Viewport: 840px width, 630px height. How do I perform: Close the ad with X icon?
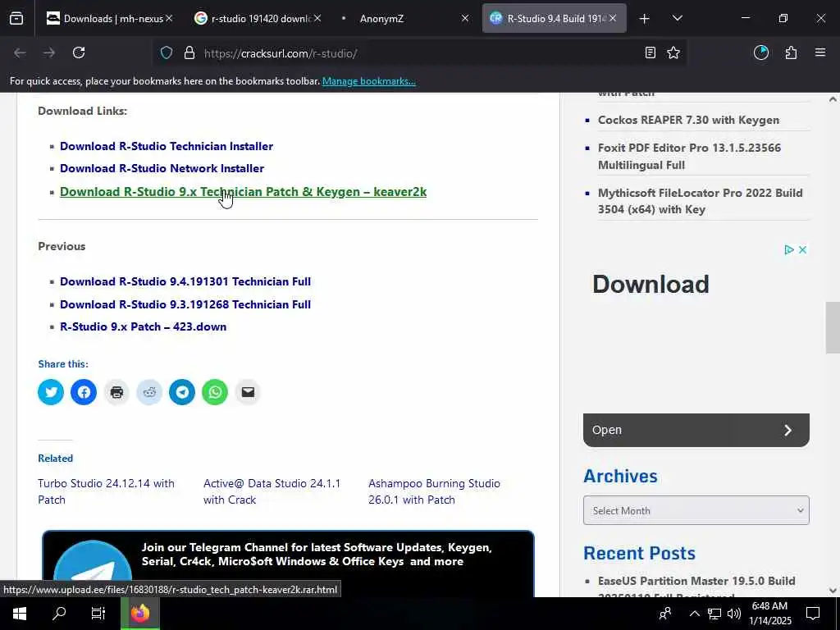tap(802, 249)
